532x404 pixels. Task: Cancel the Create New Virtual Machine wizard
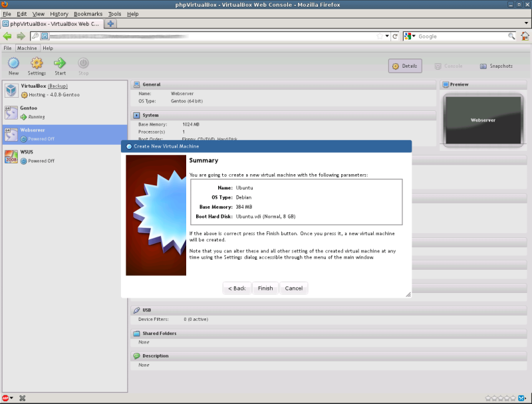(x=294, y=288)
